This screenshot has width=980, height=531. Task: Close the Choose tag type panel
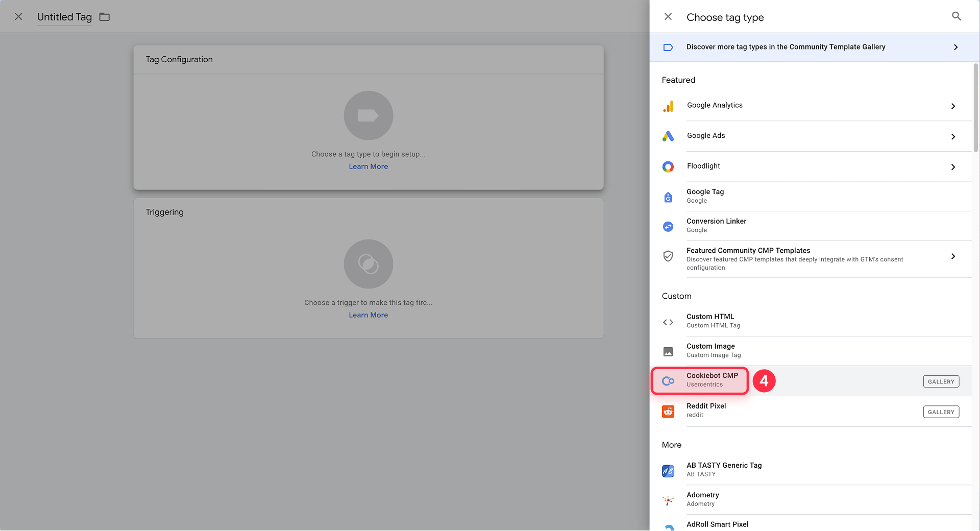tap(668, 17)
